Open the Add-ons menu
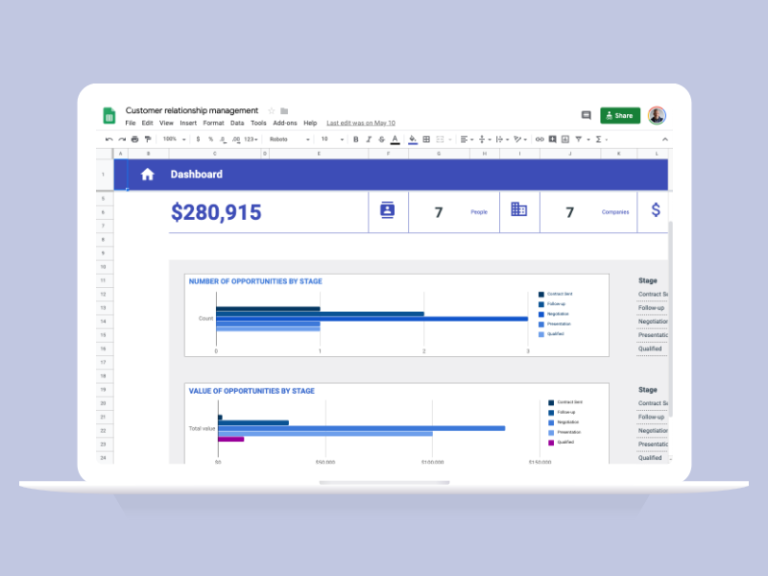The height and width of the screenshot is (576, 768). click(x=285, y=123)
